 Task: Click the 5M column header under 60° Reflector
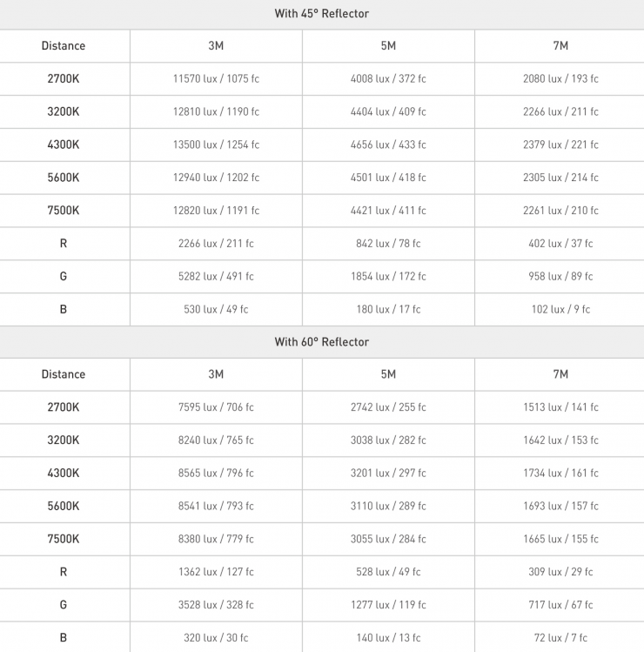click(x=388, y=374)
